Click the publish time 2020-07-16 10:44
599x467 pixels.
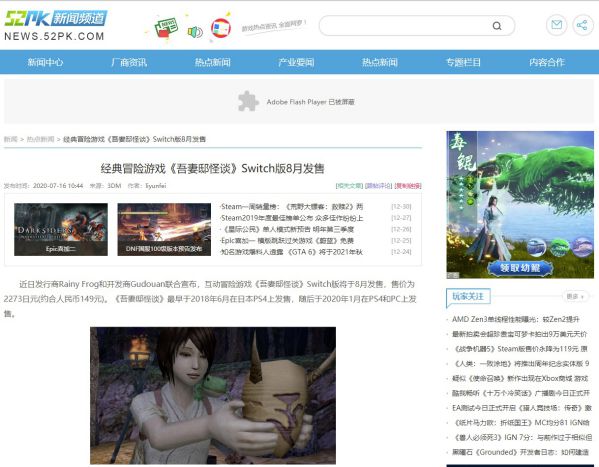(x=58, y=186)
